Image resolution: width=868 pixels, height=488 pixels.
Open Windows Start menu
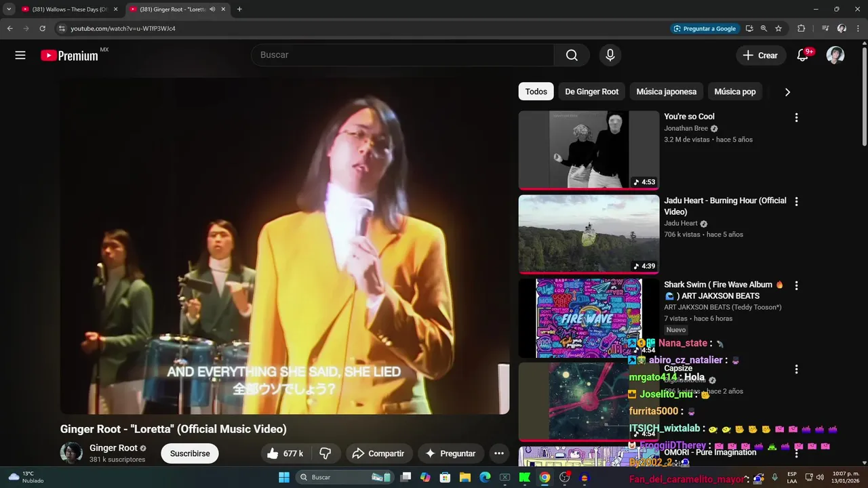point(283,477)
